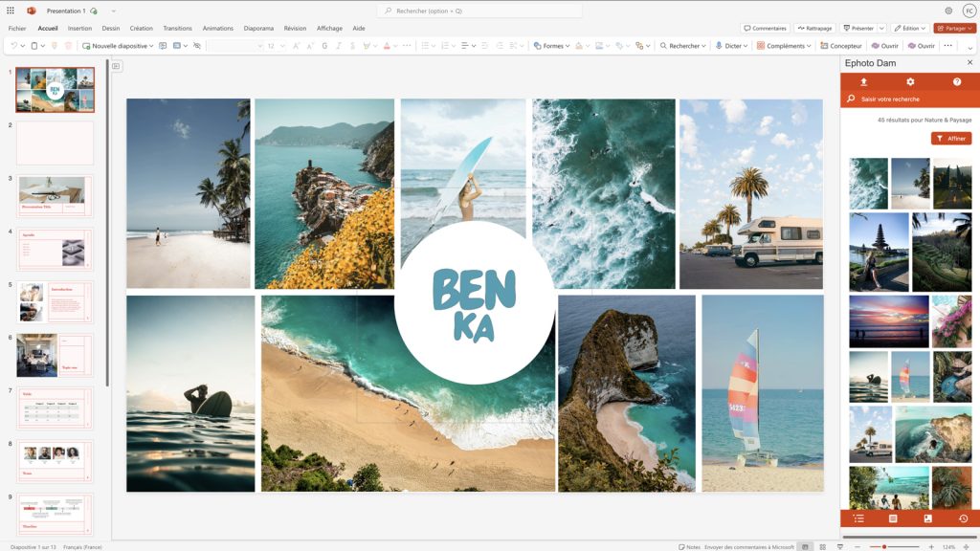Open the app launcher waffle icon
This screenshot has height=551, width=980.
[10, 11]
